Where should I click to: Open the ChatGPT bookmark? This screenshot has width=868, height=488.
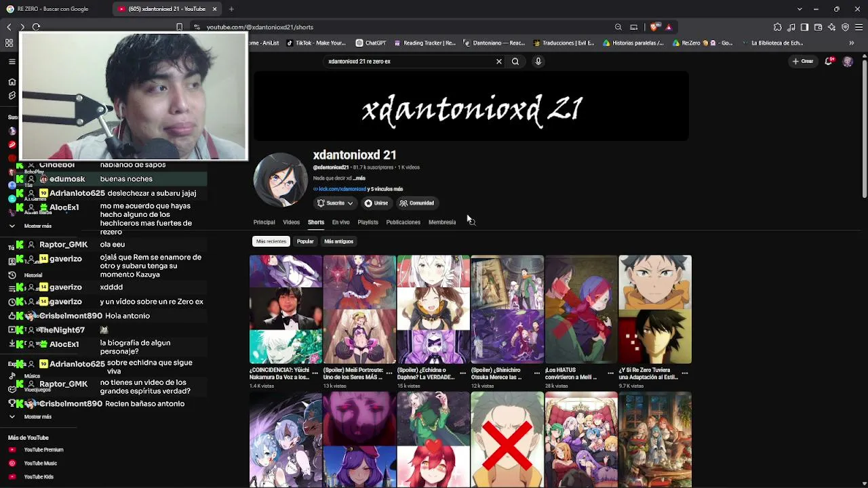371,43
